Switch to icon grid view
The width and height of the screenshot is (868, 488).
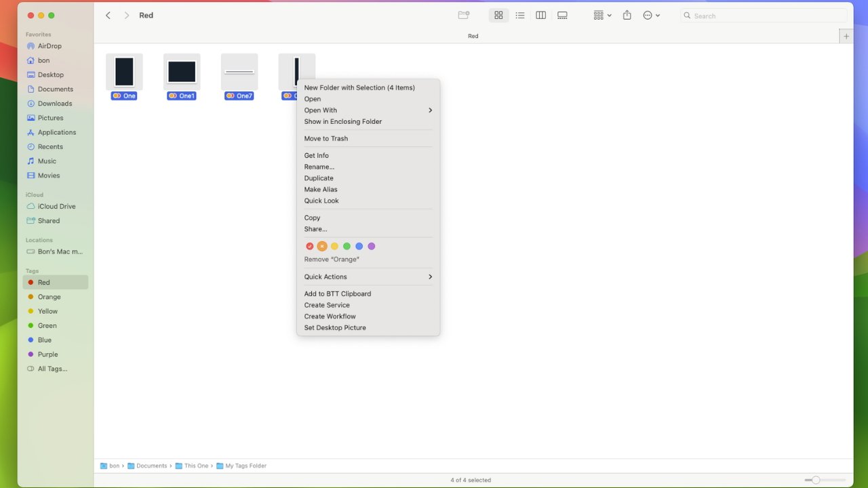click(498, 16)
